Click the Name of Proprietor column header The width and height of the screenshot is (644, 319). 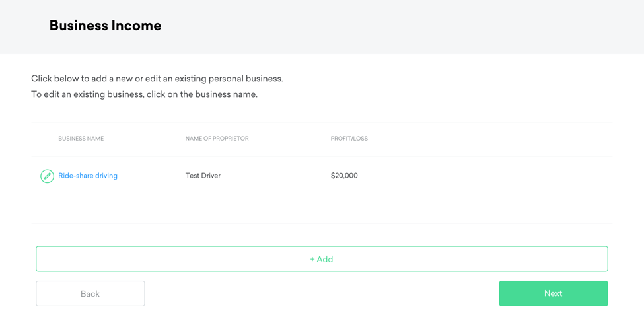(x=217, y=139)
